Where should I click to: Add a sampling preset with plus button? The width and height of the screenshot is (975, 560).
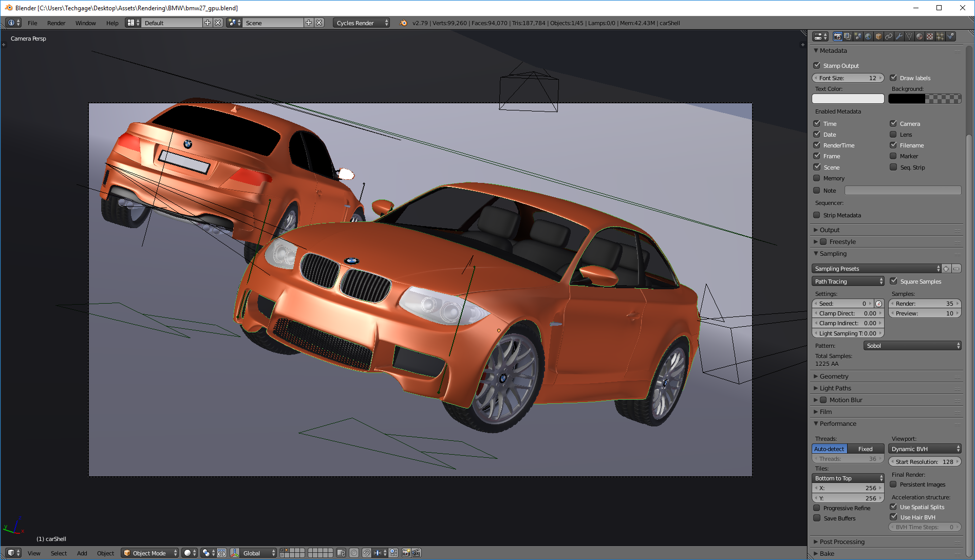tap(946, 269)
